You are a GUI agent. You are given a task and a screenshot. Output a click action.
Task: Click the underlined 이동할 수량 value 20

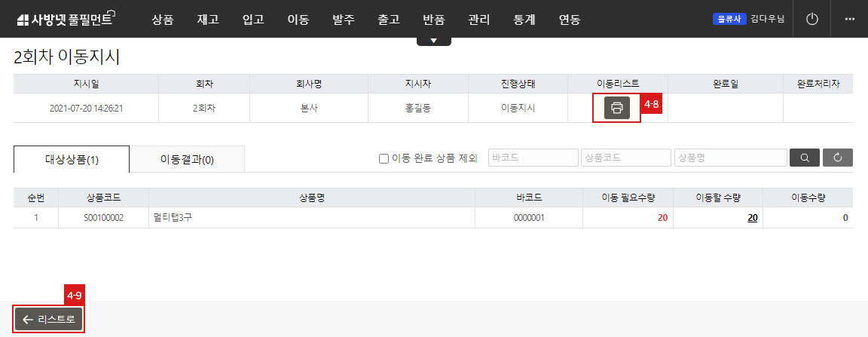tap(752, 218)
